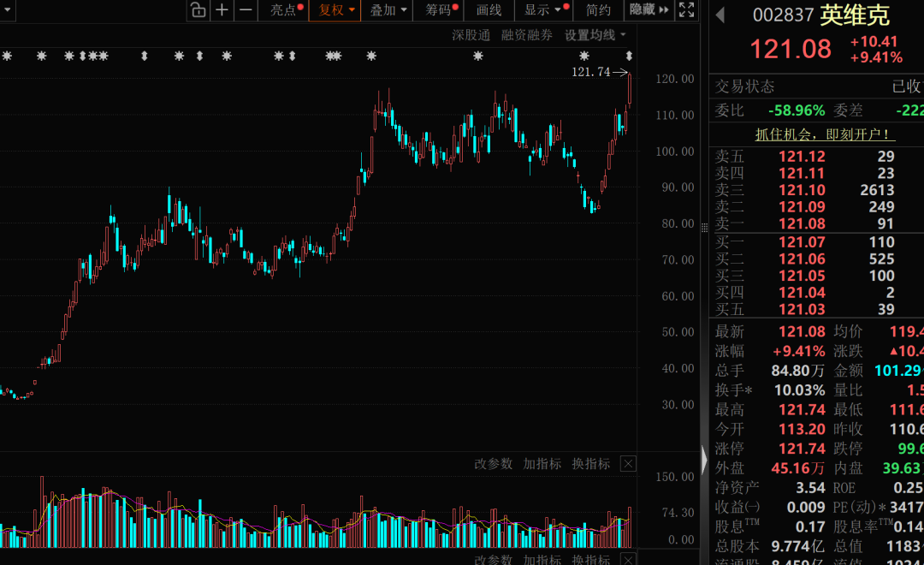Click the left triangle arrow beside stock code
924x565 pixels.
pos(720,15)
